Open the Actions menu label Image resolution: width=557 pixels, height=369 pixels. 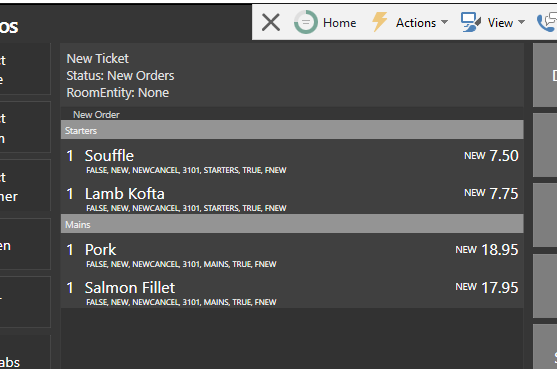(x=416, y=23)
